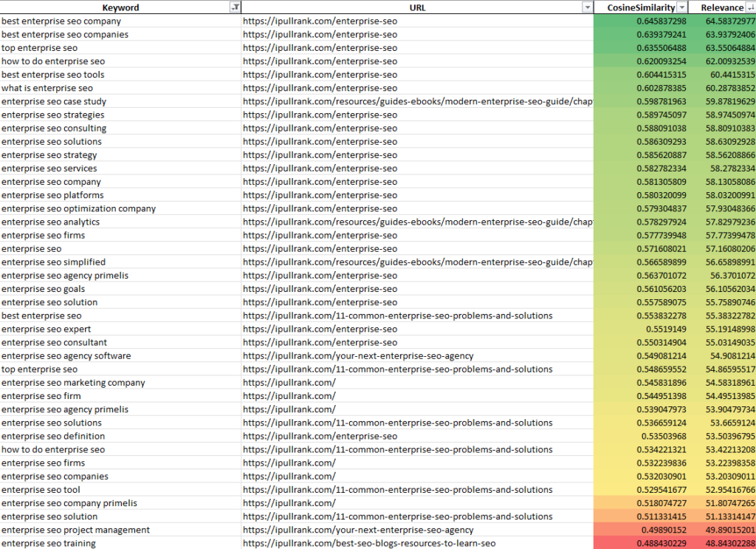
Task: Select the Keyword header cell text
Action: pyautogui.click(x=120, y=7)
